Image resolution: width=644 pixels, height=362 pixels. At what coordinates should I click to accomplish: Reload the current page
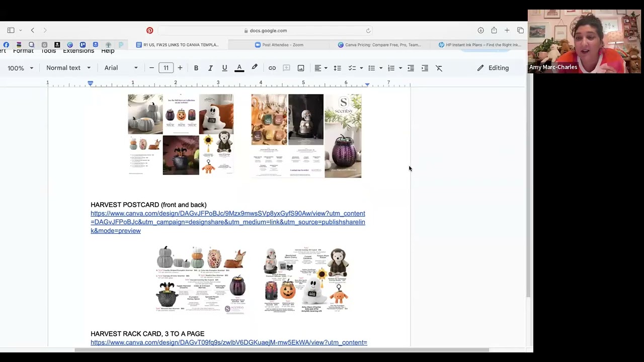(x=368, y=31)
